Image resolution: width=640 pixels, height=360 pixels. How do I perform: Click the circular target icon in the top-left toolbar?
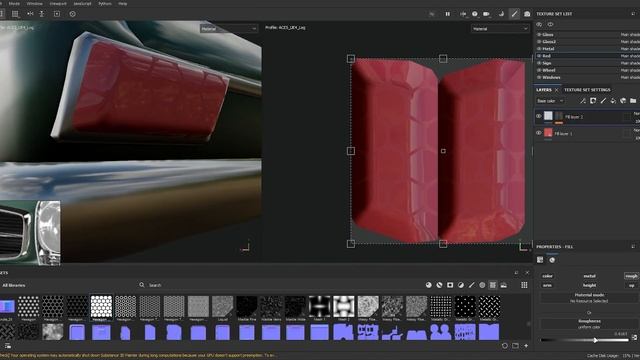[x=72, y=14]
